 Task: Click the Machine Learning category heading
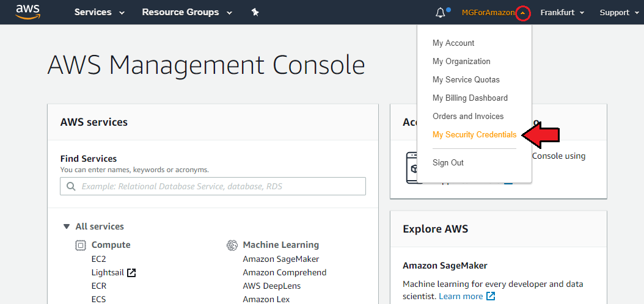281,245
